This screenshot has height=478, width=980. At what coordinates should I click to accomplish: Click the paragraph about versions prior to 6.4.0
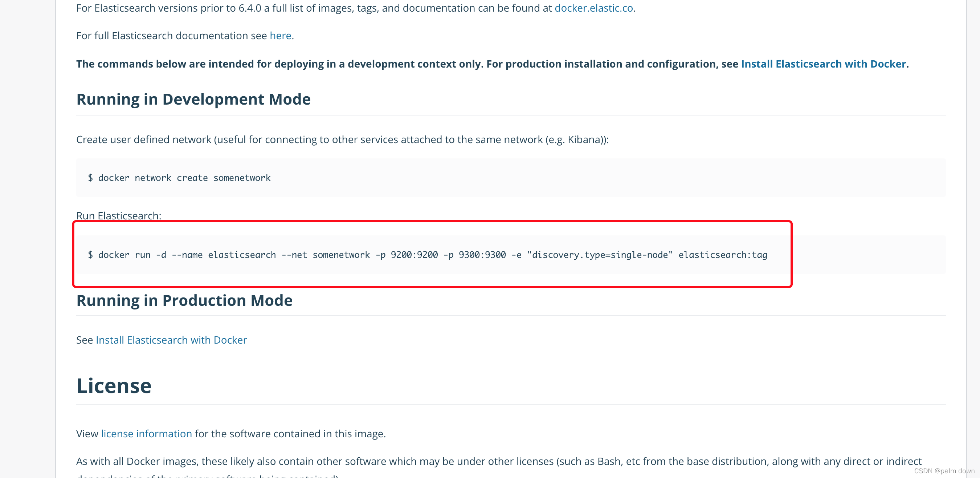coord(356,8)
